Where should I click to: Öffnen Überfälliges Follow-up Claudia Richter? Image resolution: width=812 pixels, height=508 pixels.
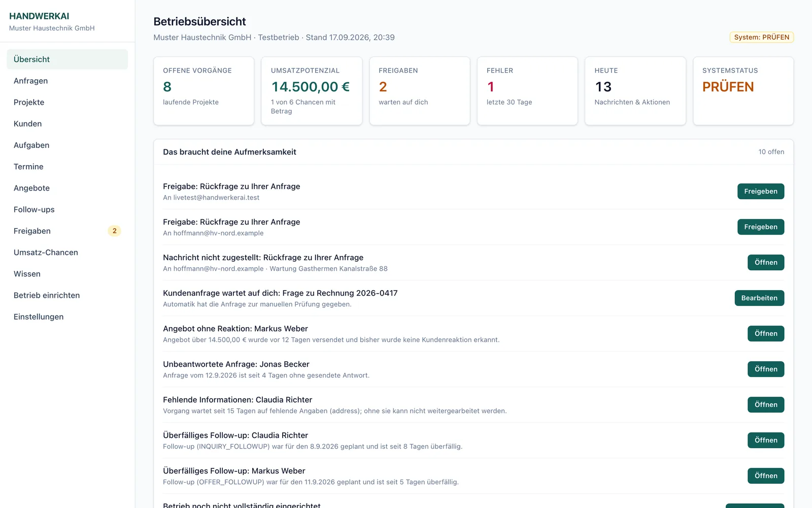[x=766, y=440]
